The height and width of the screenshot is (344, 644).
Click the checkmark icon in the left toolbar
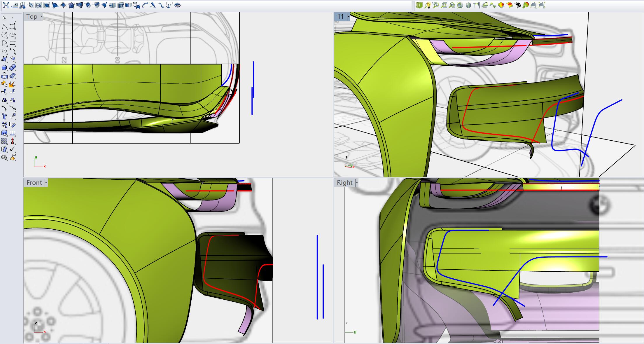point(12,149)
